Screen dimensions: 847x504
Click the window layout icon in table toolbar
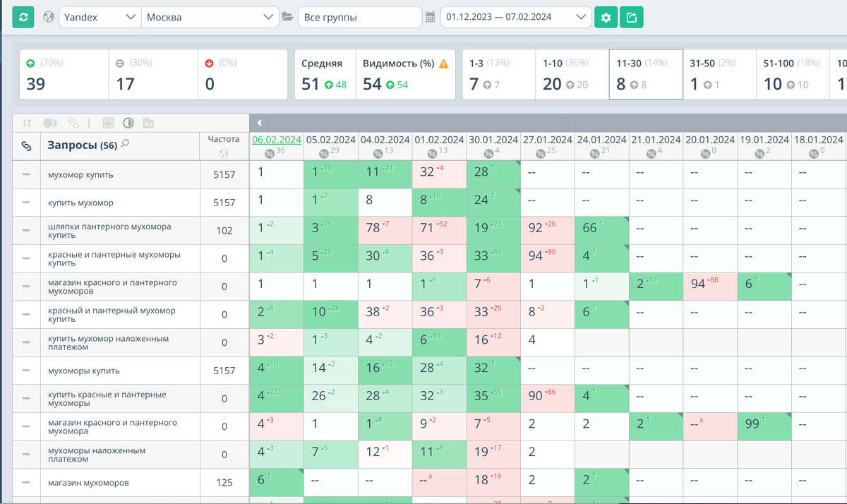(x=108, y=122)
